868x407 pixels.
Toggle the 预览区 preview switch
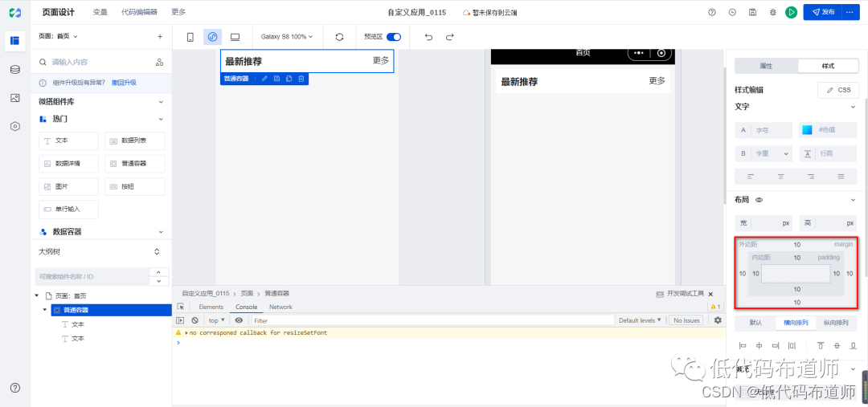tap(394, 37)
